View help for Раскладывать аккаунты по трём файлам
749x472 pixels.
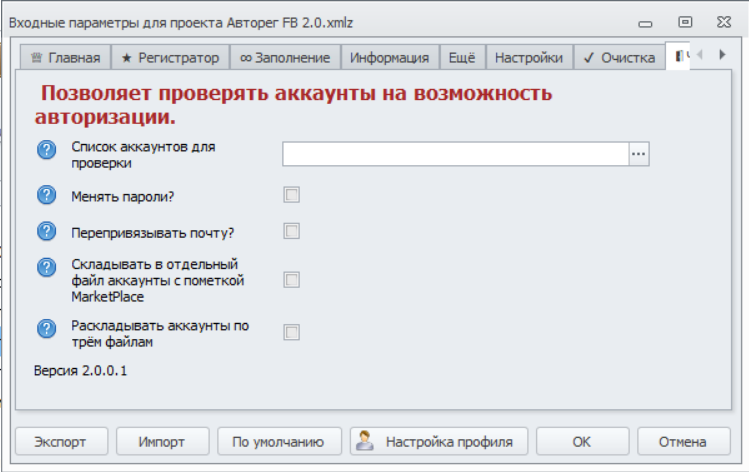click(46, 329)
